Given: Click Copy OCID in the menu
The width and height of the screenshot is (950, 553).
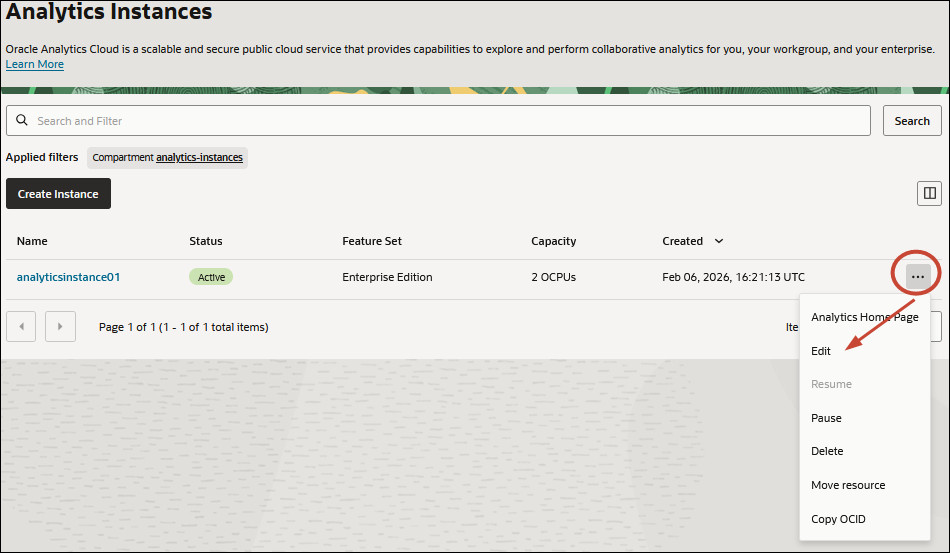Looking at the screenshot, I should 838,519.
